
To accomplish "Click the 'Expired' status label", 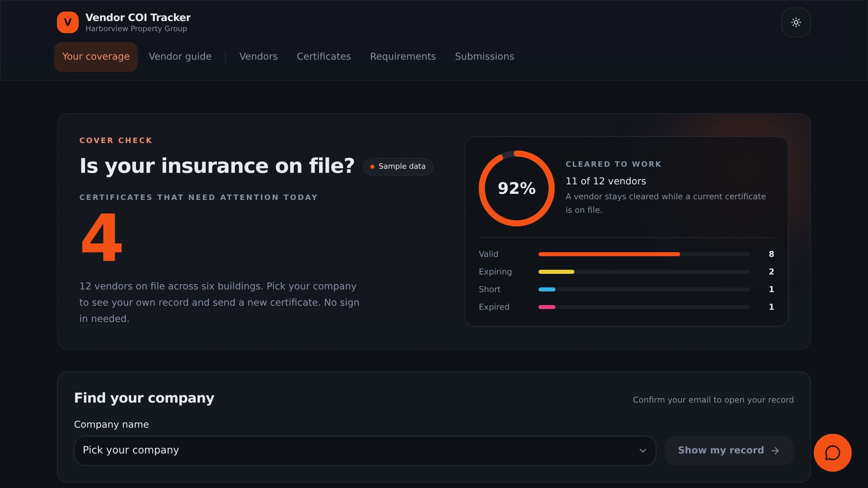I will [x=494, y=307].
